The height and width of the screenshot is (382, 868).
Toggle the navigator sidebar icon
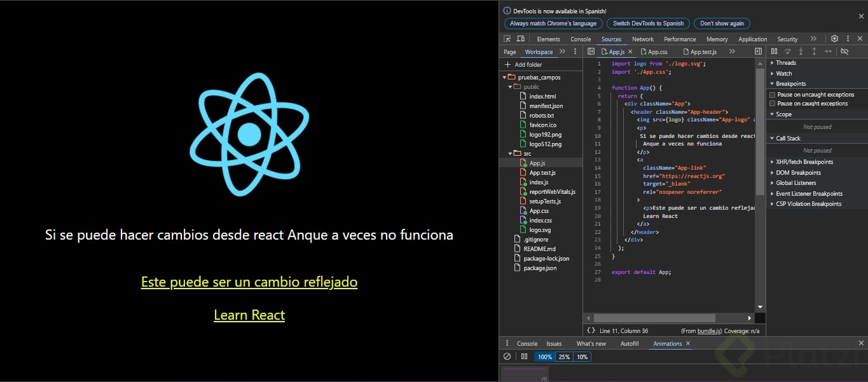tap(591, 51)
